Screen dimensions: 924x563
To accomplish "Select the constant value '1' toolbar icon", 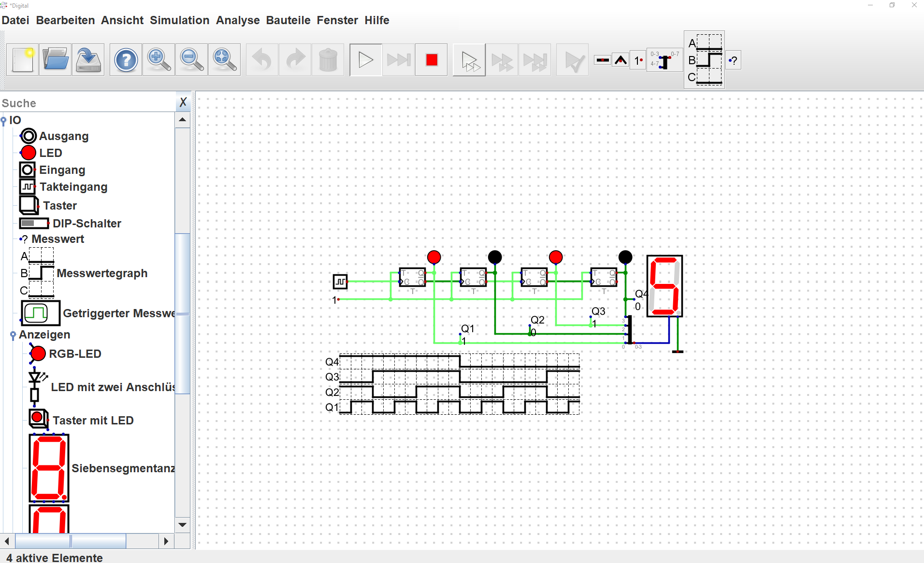I will (x=638, y=60).
